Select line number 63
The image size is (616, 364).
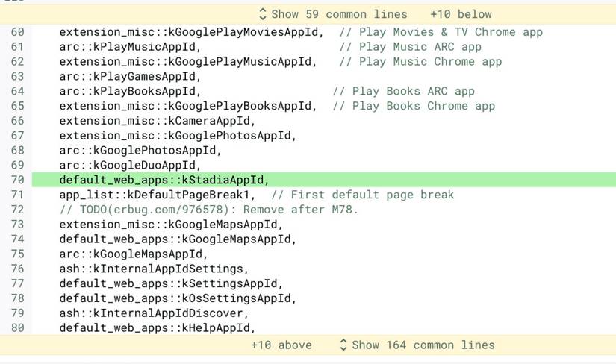(x=17, y=76)
